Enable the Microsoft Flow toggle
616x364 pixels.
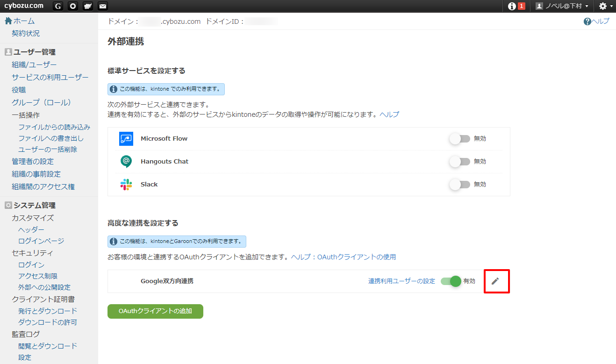click(x=459, y=139)
